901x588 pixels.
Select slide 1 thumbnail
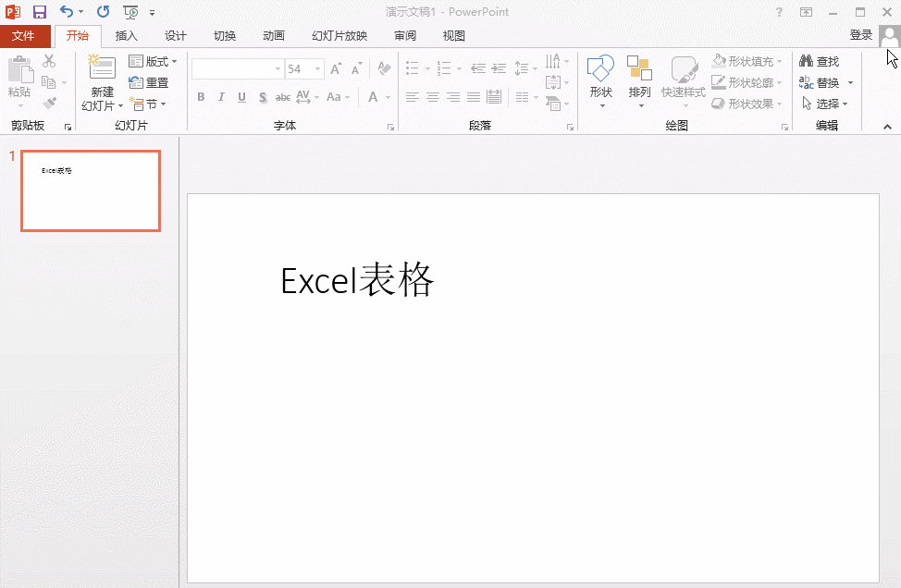(91, 191)
